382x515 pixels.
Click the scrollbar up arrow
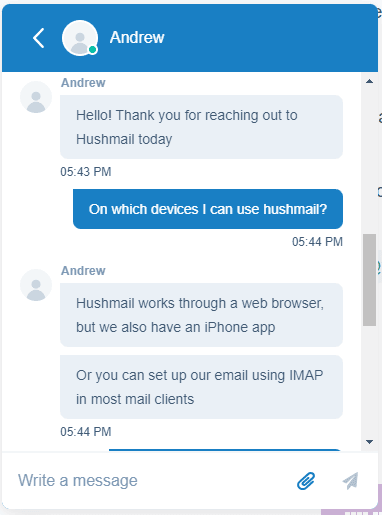pos(369,81)
